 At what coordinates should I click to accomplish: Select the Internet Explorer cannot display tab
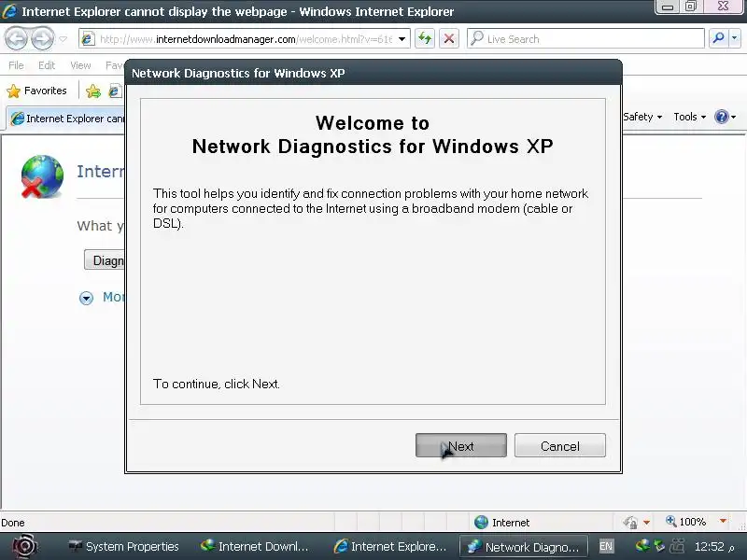click(x=66, y=119)
